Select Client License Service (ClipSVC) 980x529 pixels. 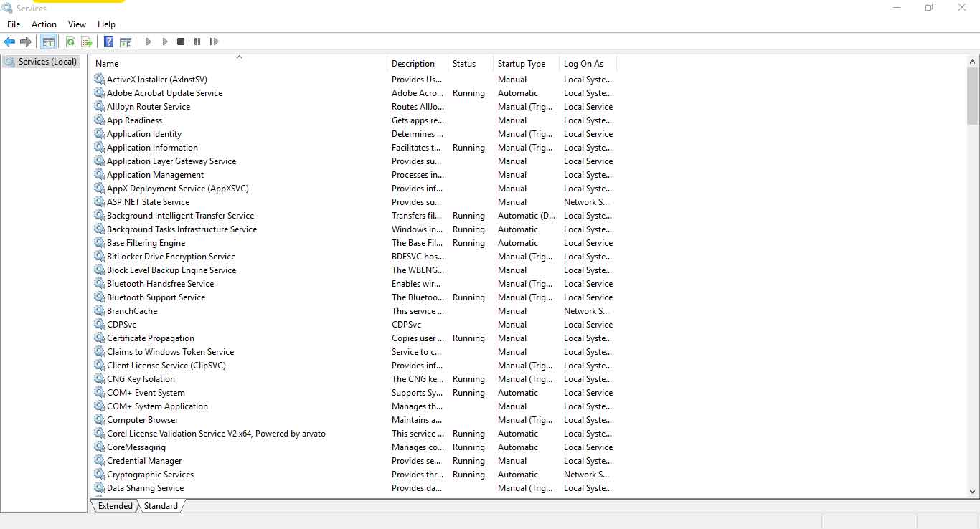tap(166, 366)
